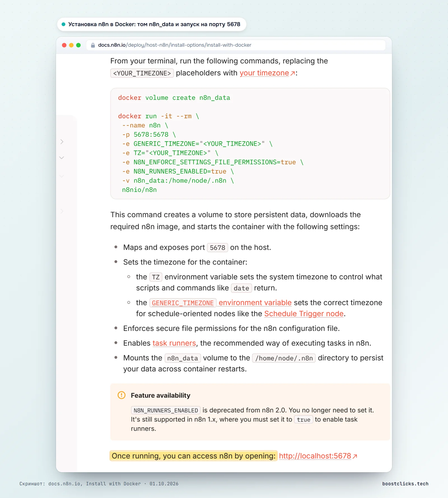Click the 'TZ' inline code chip

[x=156, y=277]
